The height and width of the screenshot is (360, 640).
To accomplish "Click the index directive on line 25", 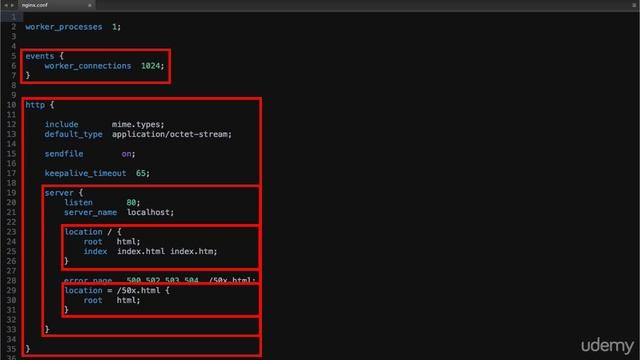I will point(95,252).
